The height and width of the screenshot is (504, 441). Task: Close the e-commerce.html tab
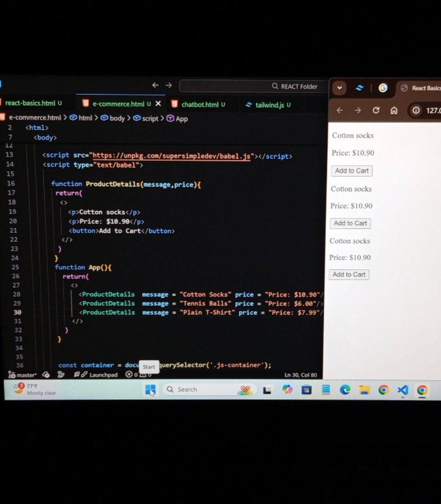pos(158,104)
